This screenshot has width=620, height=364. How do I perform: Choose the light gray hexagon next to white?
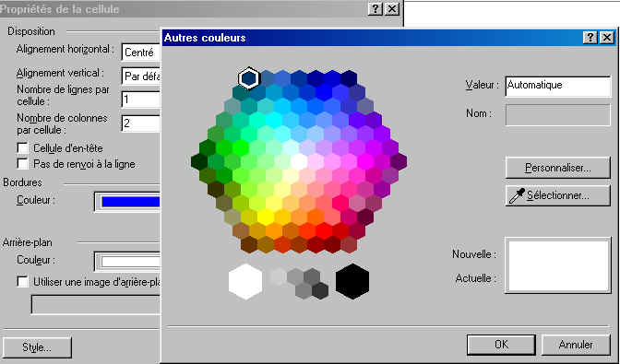click(277, 276)
